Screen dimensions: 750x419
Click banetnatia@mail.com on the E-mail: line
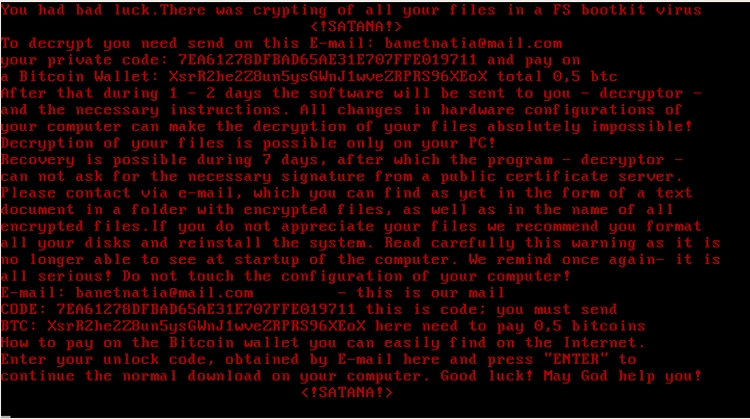165,293
